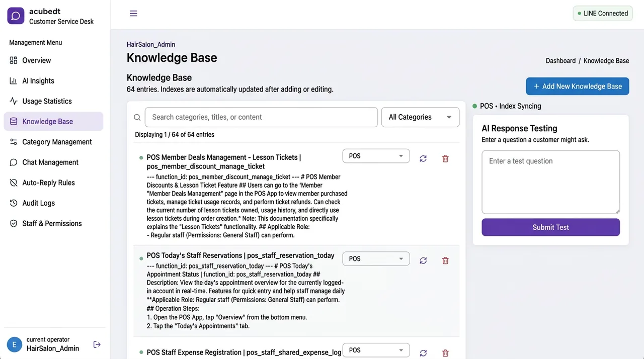Viewport: 644px width, 359px height.
Task: Go to AI Insights menu item
Action: coord(53,81)
